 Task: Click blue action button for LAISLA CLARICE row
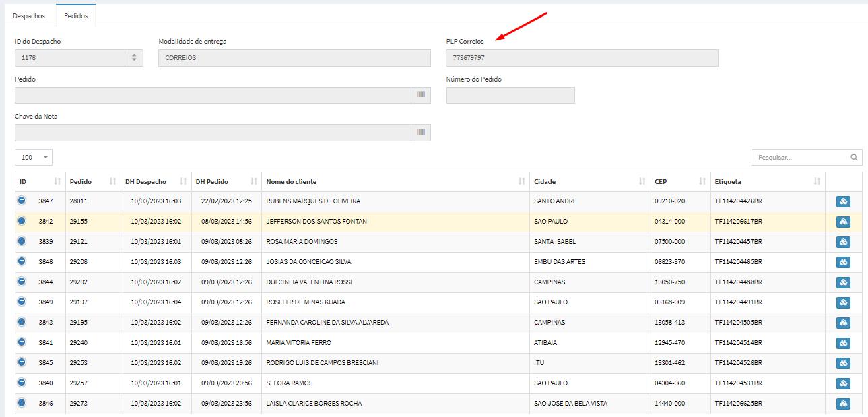click(843, 404)
